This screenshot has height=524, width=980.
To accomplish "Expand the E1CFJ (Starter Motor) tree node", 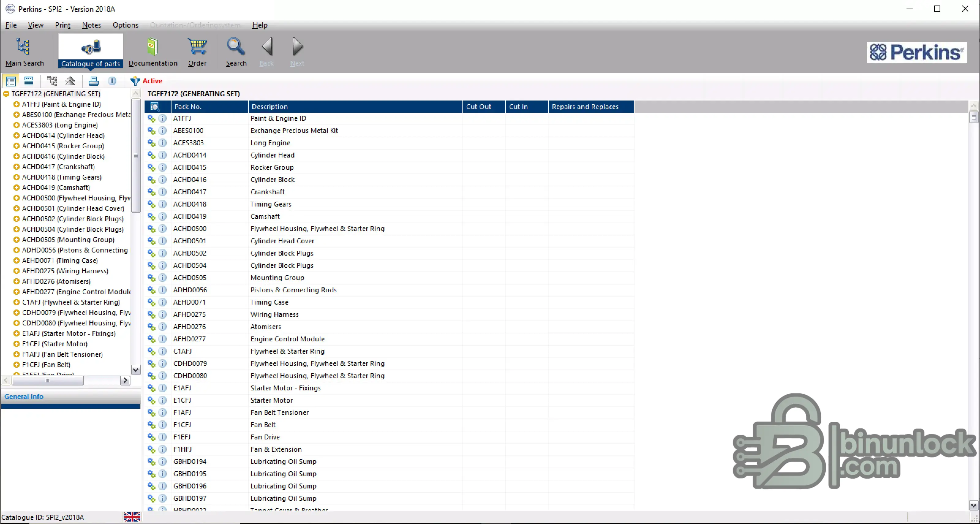I will pyautogui.click(x=16, y=344).
